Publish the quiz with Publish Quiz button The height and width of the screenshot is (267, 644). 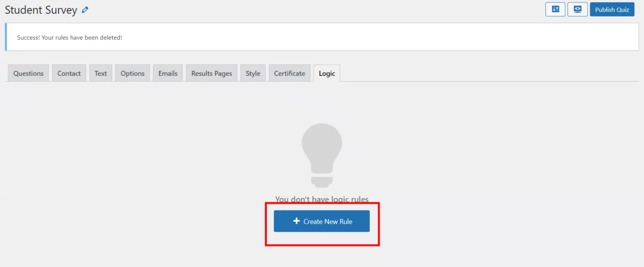(612, 10)
